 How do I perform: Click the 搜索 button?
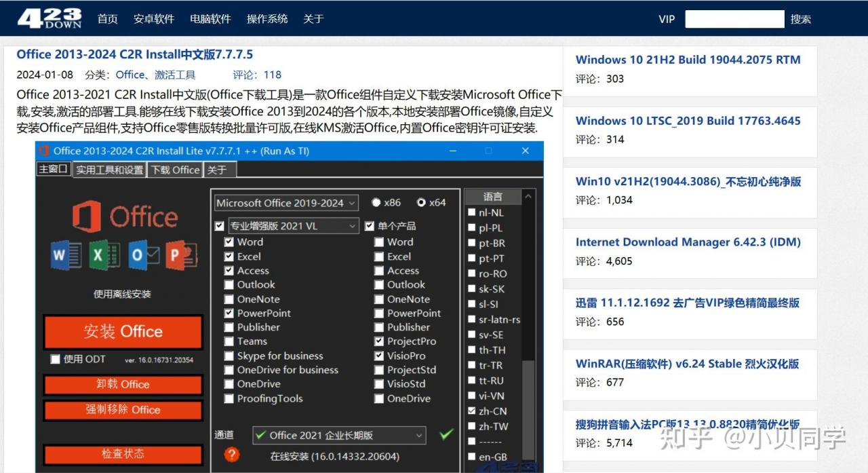801,19
